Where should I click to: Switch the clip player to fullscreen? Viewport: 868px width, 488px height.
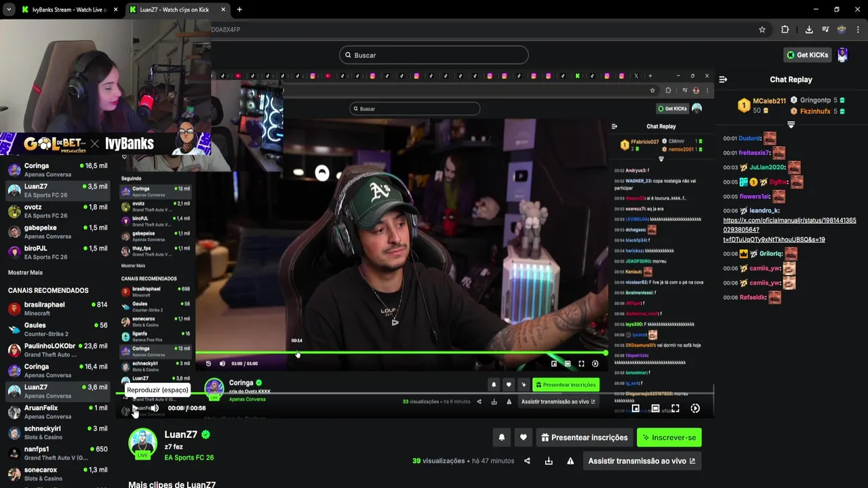pyautogui.click(x=675, y=408)
